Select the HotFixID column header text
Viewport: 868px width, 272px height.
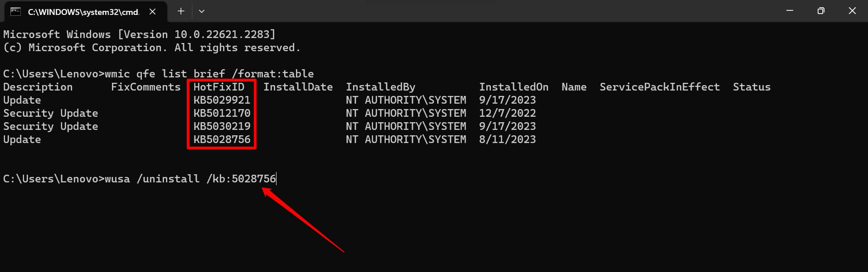219,86
